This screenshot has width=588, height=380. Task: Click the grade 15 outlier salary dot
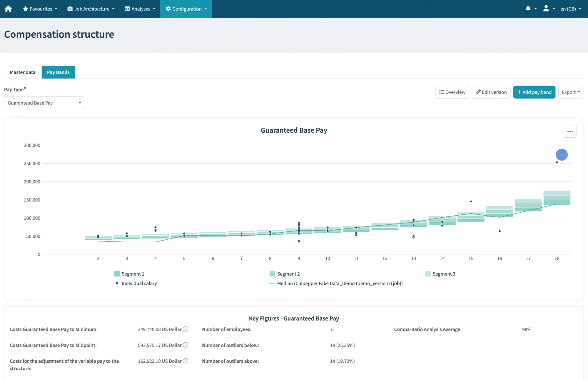(471, 201)
